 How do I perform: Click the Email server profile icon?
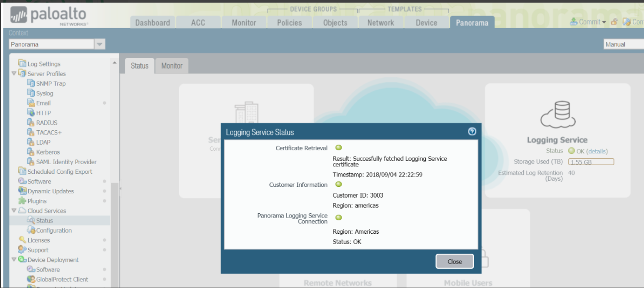[x=31, y=103]
